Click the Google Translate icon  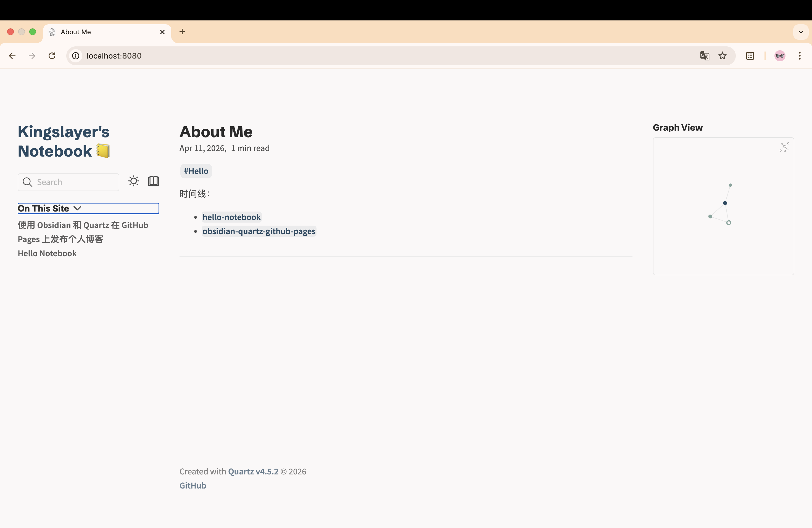click(x=704, y=56)
